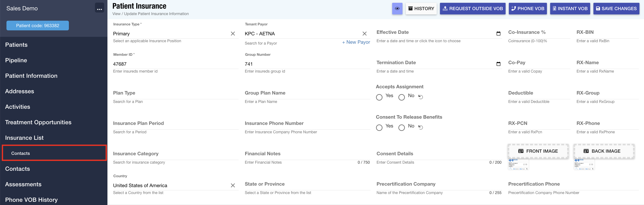Open the Insurance Plan Period dropdown
This screenshot has height=205, width=644.
tap(175, 124)
